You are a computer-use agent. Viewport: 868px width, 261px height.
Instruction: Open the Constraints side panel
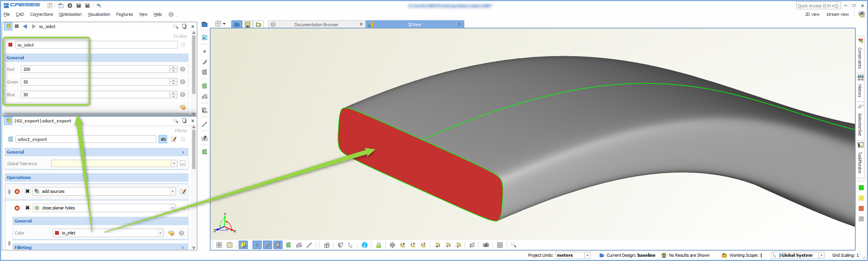[860, 54]
